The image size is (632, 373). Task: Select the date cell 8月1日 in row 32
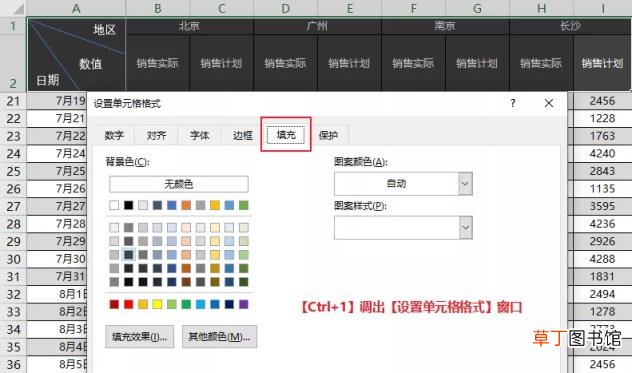pyautogui.click(x=57, y=294)
